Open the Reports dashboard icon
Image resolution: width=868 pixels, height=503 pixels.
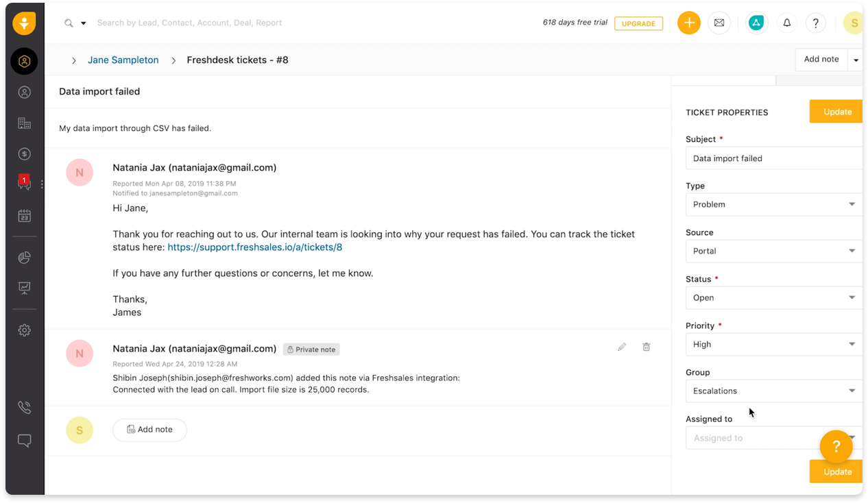point(24,287)
